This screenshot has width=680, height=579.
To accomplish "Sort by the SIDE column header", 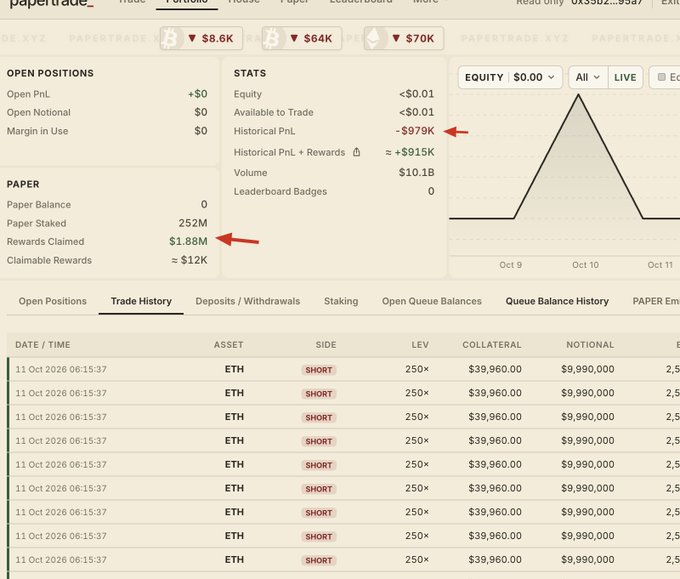I will click(326, 345).
